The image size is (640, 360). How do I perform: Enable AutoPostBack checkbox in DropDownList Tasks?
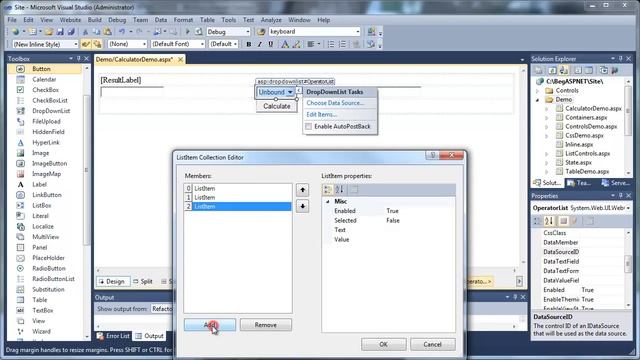309,127
